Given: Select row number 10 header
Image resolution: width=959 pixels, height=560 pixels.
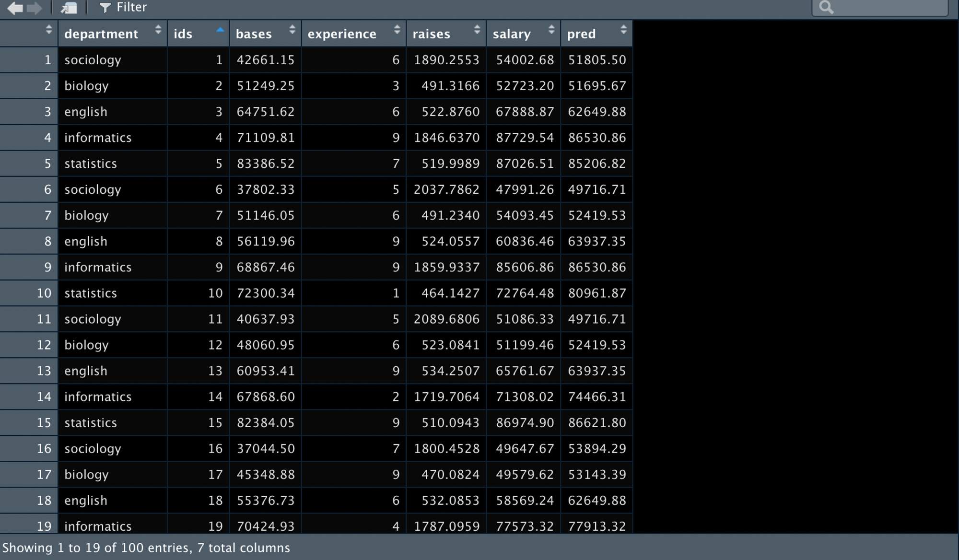Looking at the screenshot, I should pos(29,293).
